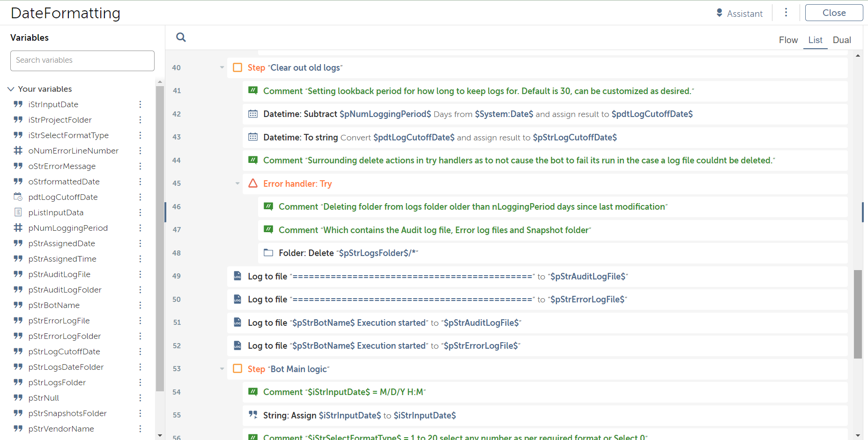
Task: Switch to the Dual view tab
Action: pos(842,40)
